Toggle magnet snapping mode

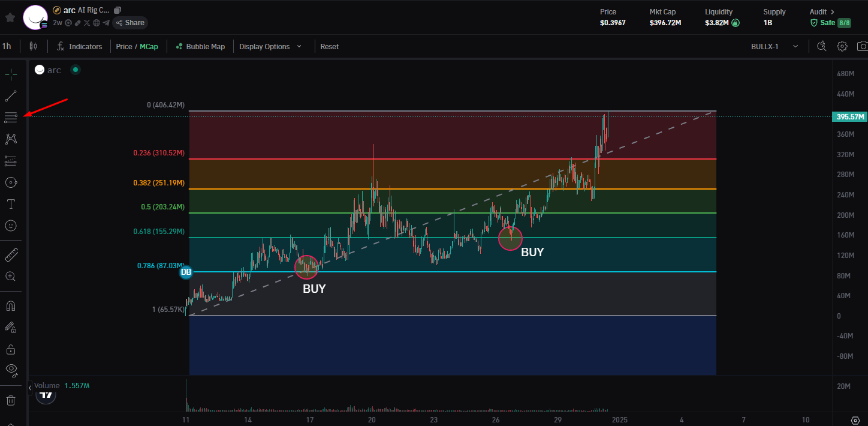click(11, 305)
